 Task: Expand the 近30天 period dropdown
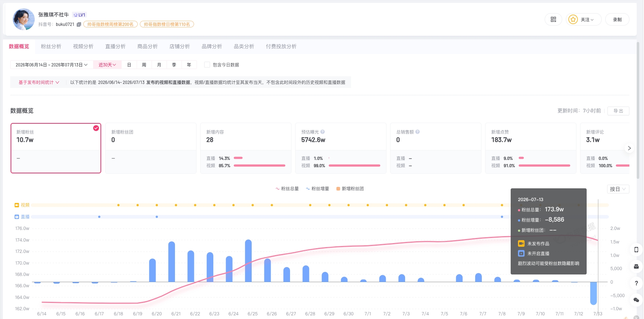(x=107, y=65)
